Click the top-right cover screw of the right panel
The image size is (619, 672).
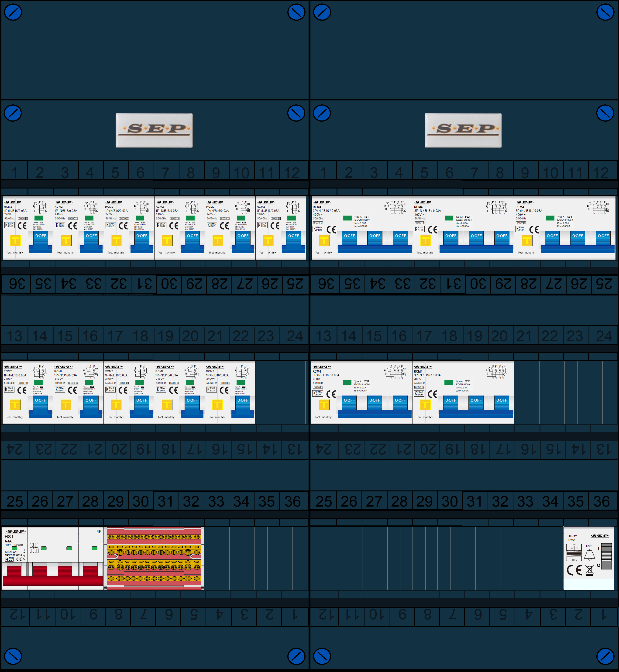[605, 12]
